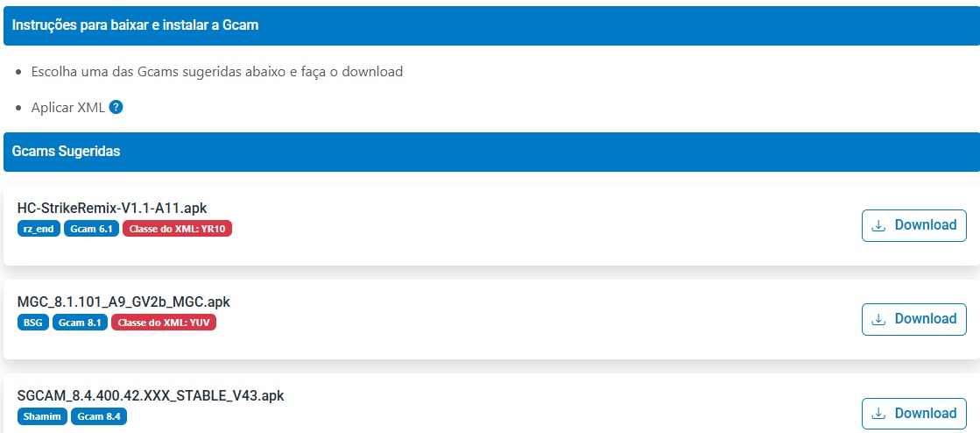The height and width of the screenshot is (433, 980).
Task: Click the red Classe do XML: YUV badge
Action: (x=163, y=323)
